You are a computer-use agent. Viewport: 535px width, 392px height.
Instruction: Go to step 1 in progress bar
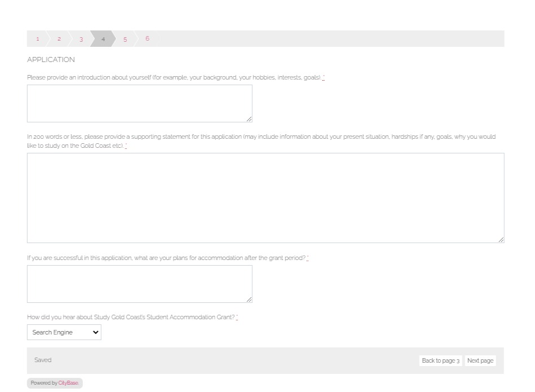coord(38,39)
